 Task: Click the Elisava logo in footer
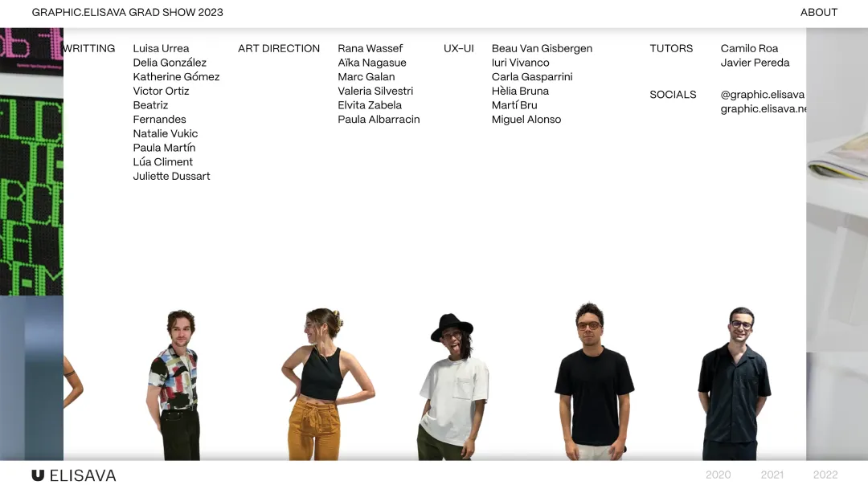(x=74, y=475)
